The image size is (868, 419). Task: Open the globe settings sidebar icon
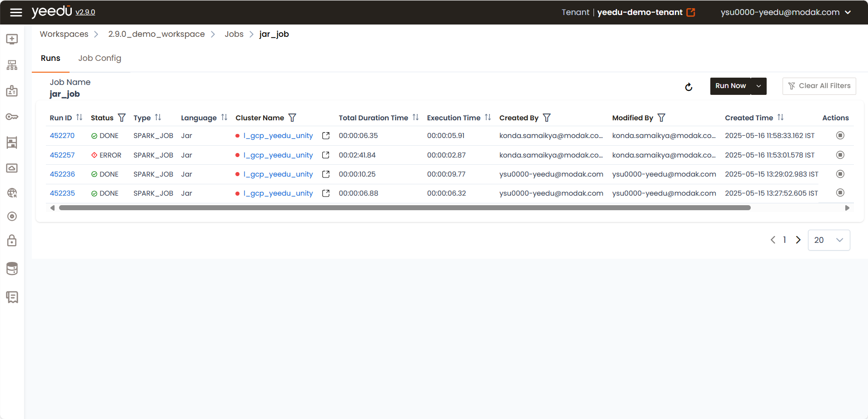coord(12,193)
